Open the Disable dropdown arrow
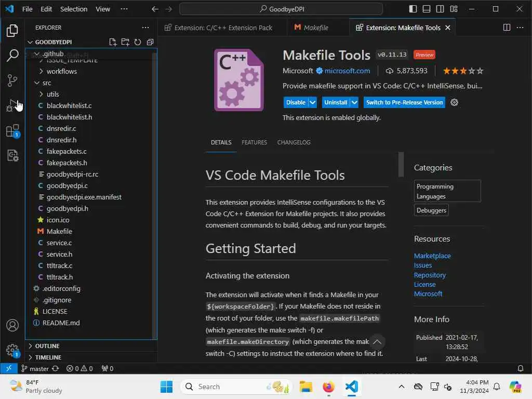The width and height of the screenshot is (532, 399). (x=312, y=102)
